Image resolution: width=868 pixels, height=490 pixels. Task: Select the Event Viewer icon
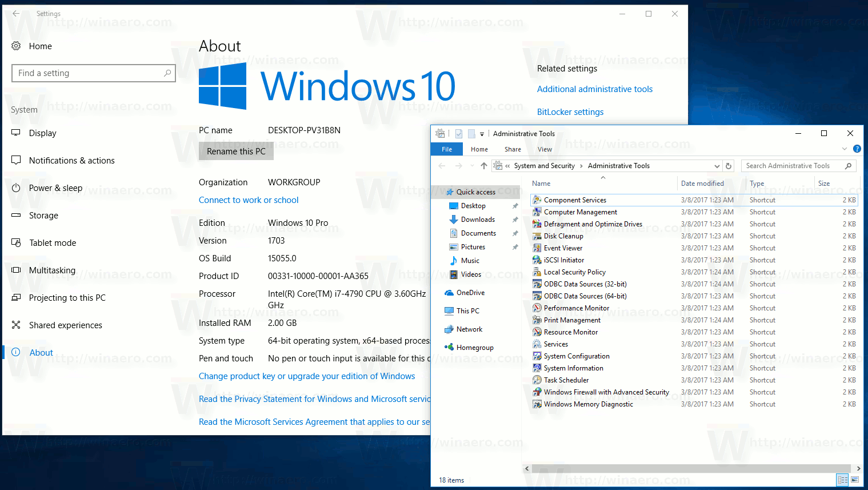pyautogui.click(x=537, y=248)
